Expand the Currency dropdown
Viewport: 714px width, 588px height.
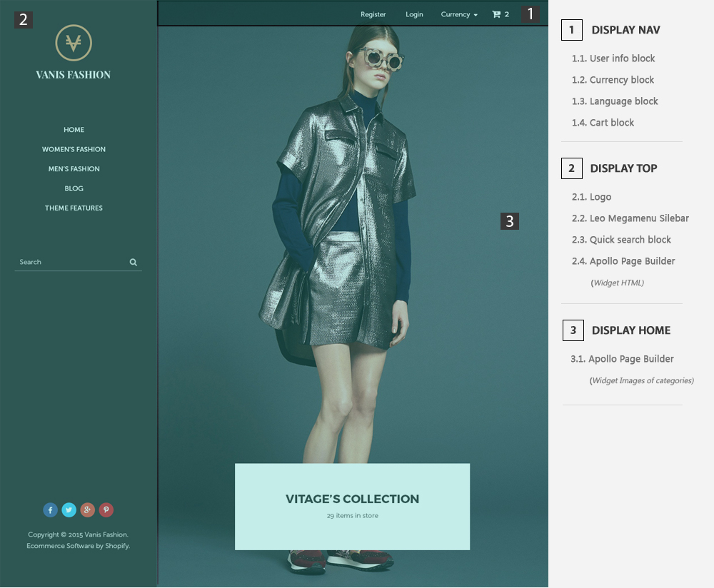(x=459, y=14)
